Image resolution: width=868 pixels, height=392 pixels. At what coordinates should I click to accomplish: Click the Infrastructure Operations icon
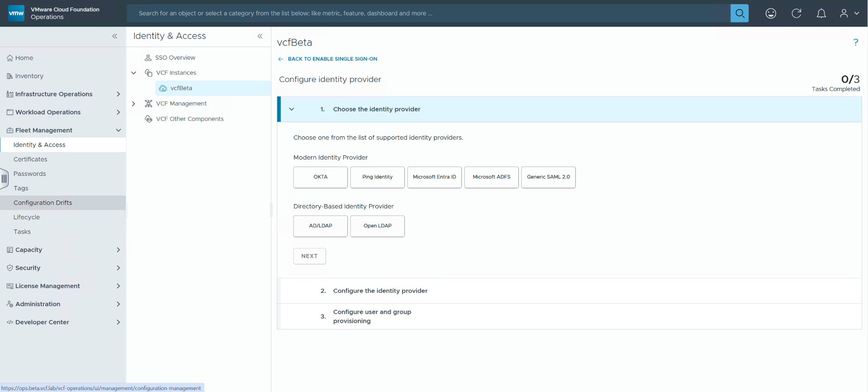point(10,94)
